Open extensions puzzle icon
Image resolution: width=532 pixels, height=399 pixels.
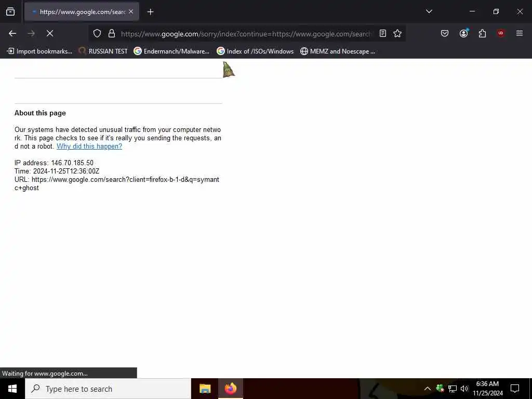tap(482, 33)
